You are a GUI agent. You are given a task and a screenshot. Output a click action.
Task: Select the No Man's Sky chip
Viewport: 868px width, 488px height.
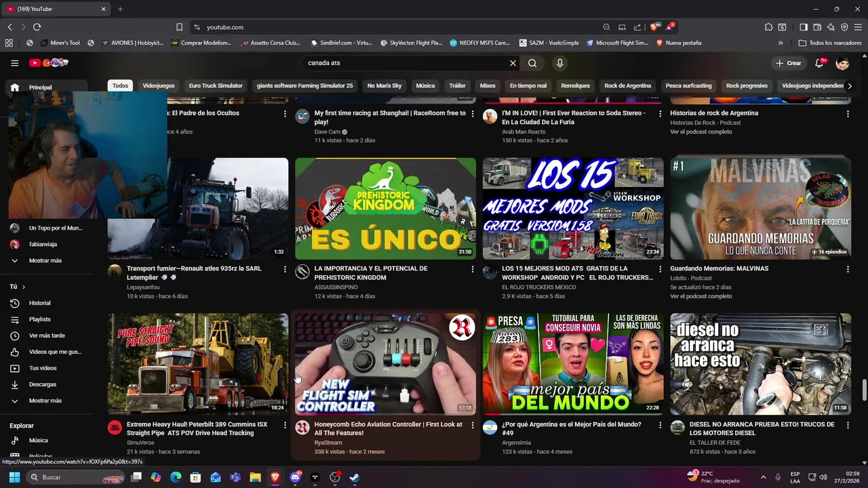coord(384,86)
